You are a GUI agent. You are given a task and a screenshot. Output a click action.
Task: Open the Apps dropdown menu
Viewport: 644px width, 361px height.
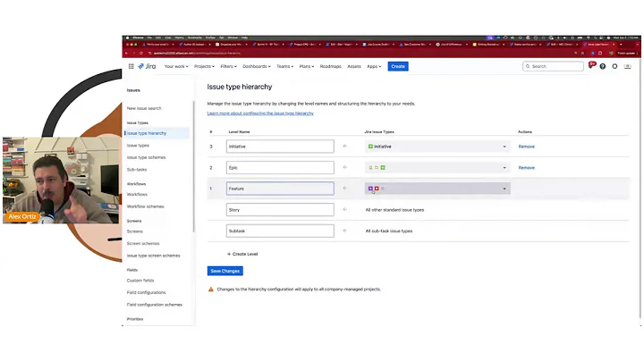click(x=374, y=66)
